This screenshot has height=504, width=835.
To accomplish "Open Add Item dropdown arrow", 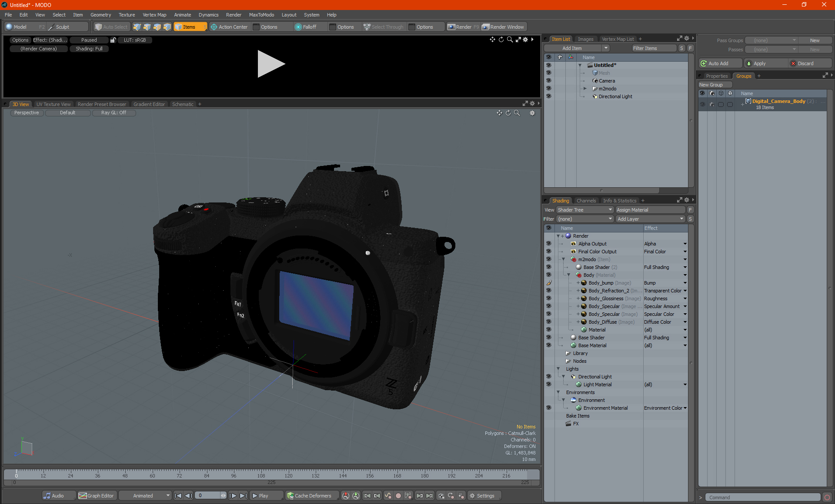I will 606,48.
